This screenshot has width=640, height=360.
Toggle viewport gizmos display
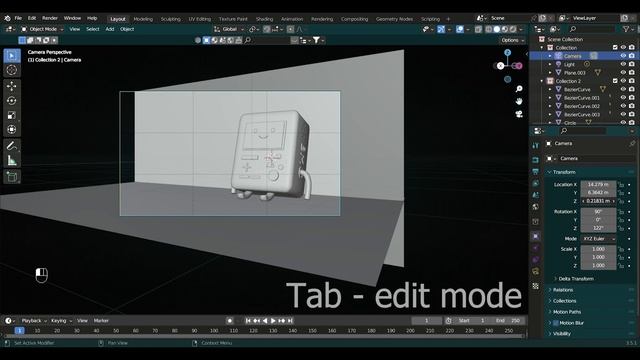tap(441, 29)
